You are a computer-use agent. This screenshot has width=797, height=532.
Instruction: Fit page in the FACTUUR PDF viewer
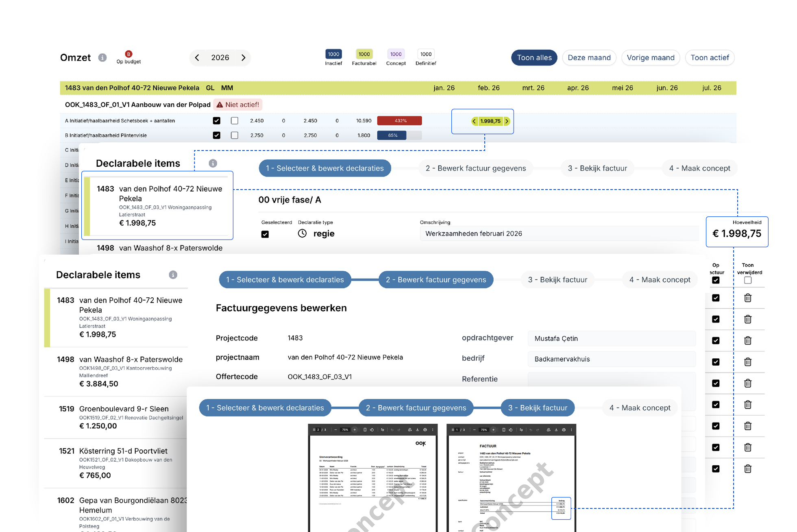503,430
